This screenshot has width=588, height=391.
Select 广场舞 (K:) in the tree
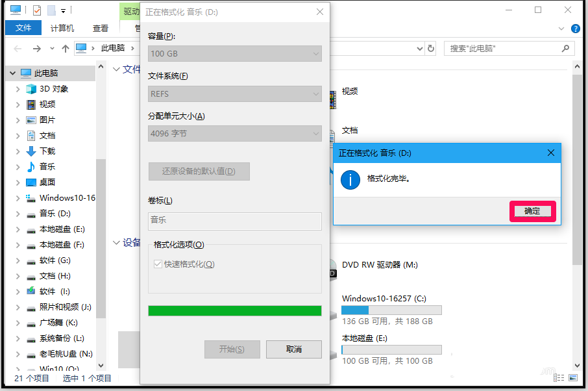click(58, 323)
